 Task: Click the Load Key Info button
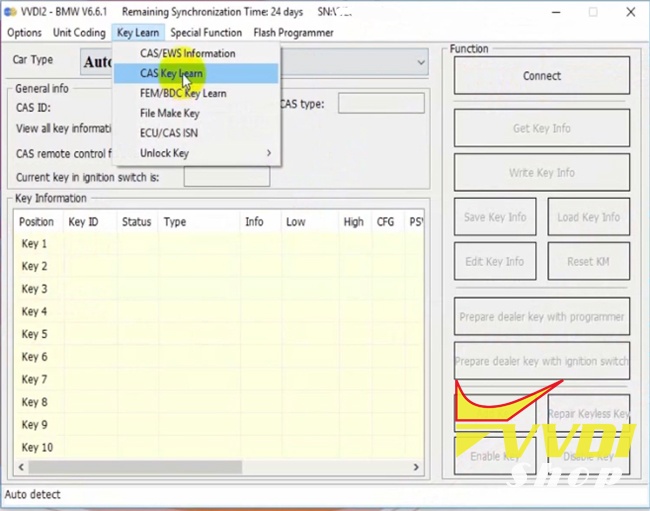pyautogui.click(x=589, y=217)
